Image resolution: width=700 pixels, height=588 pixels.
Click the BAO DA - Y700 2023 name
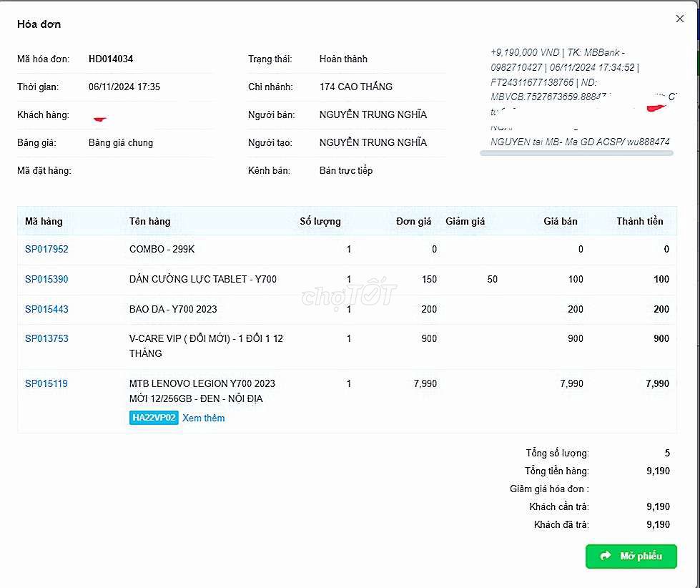point(173,309)
